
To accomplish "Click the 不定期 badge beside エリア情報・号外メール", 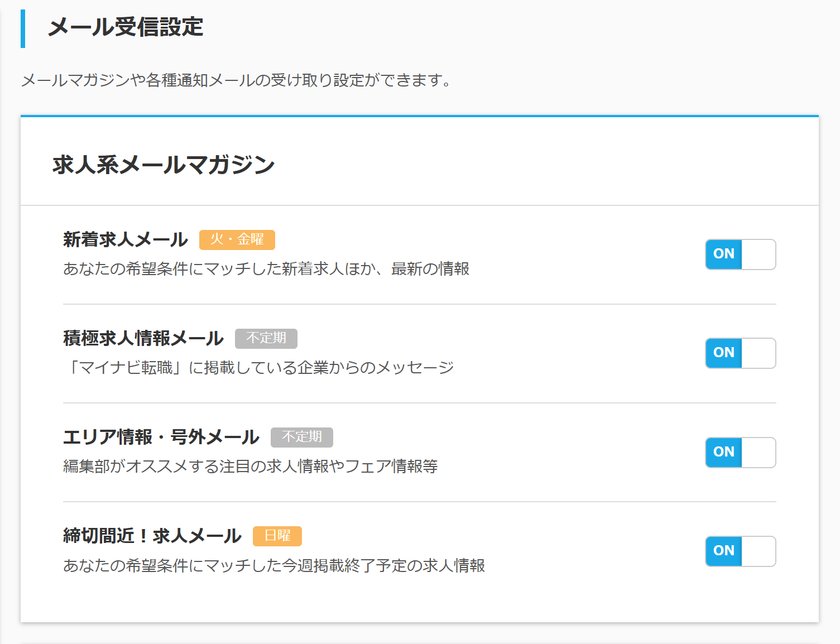I will (x=302, y=438).
